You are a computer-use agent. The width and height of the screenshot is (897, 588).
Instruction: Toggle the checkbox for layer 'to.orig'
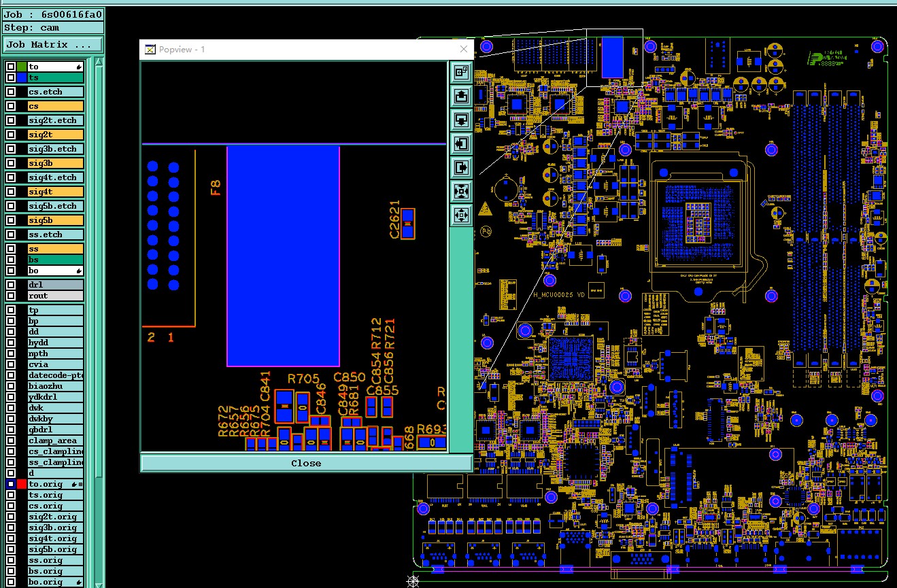click(11, 484)
